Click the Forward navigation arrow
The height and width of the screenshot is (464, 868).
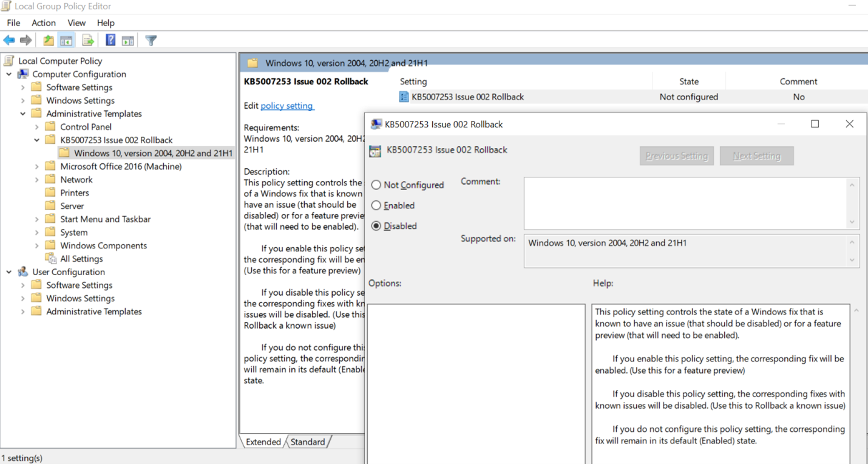(x=25, y=40)
